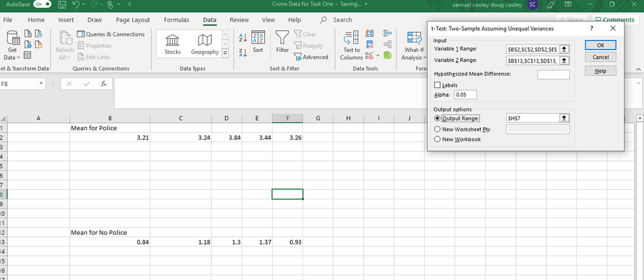The image size is (644, 280).
Task: Switch to the Formulas tab
Action: pos(177,20)
